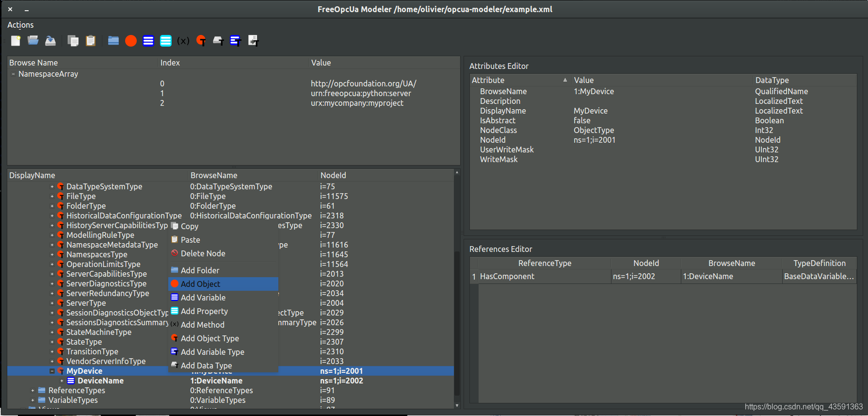Click the tree vertical scrollbar thumb
868x416 pixels.
pyautogui.click(x=457, y=323)
